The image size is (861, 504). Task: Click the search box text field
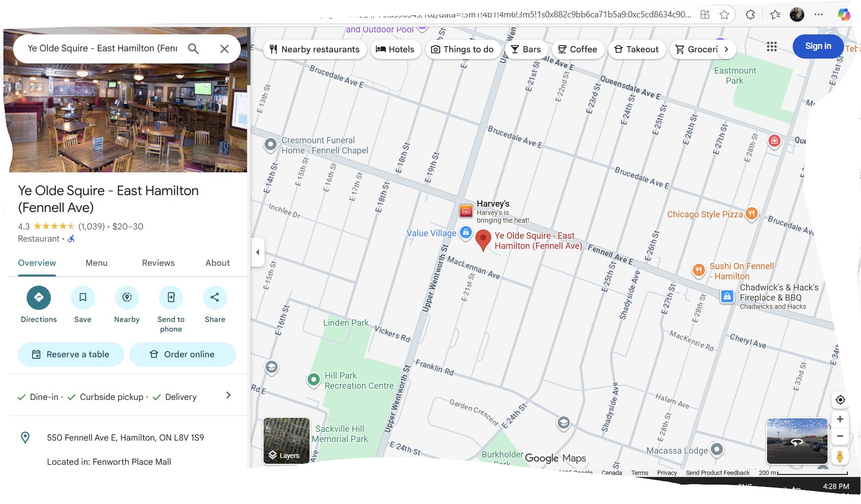(102, 48)
